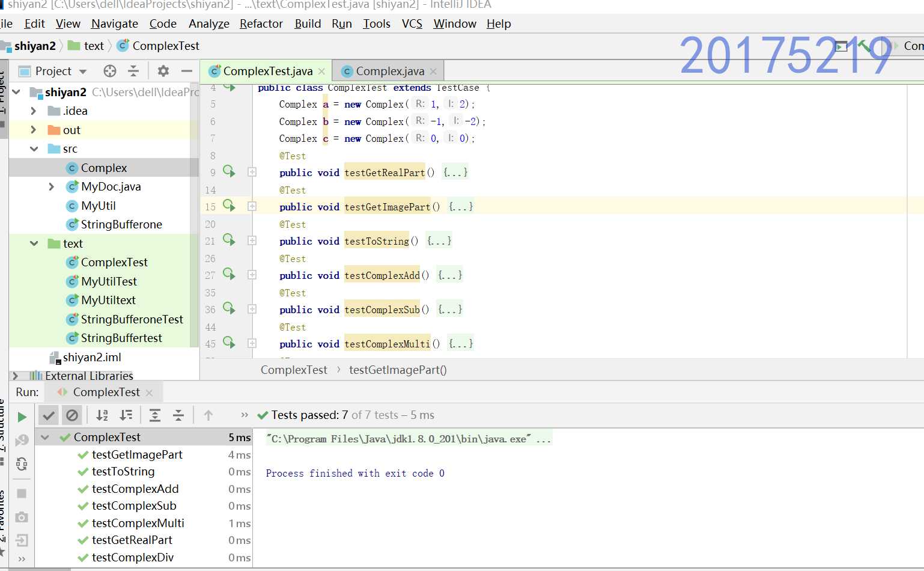Click ComplexTest breadcrumb below editor
The height and width of the screenshot is (571, 924).
click(x=294, y=370)
